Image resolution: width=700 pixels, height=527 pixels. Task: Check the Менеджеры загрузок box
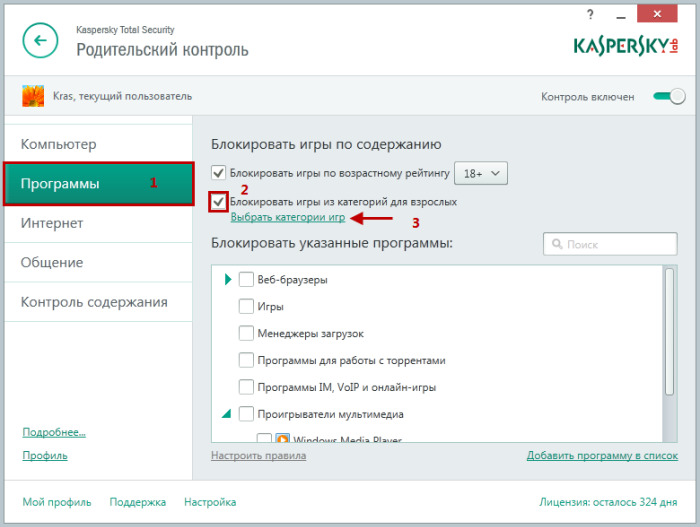[x=246, y=333]
